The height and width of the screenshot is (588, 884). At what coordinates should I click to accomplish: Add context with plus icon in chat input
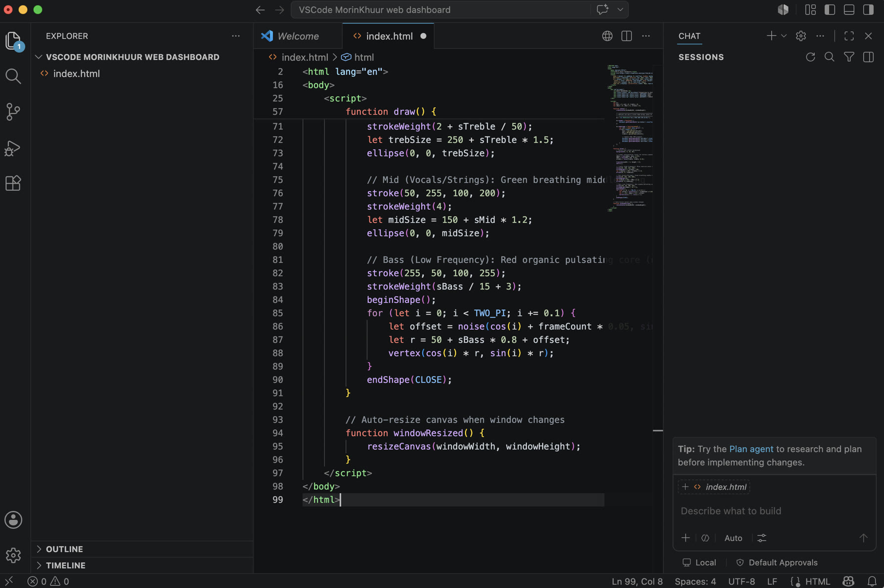point(686,538)
